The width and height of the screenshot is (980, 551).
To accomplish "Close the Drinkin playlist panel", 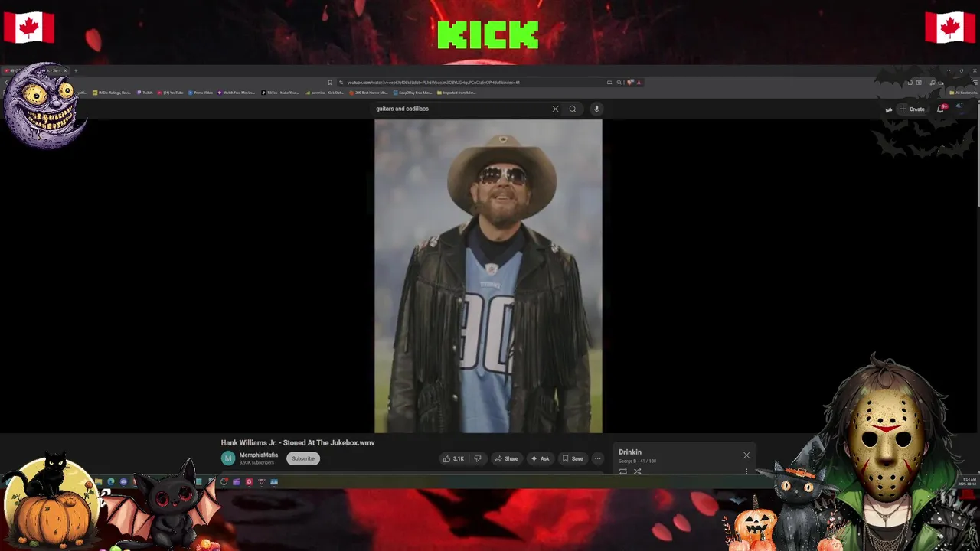I will (746, 455).
